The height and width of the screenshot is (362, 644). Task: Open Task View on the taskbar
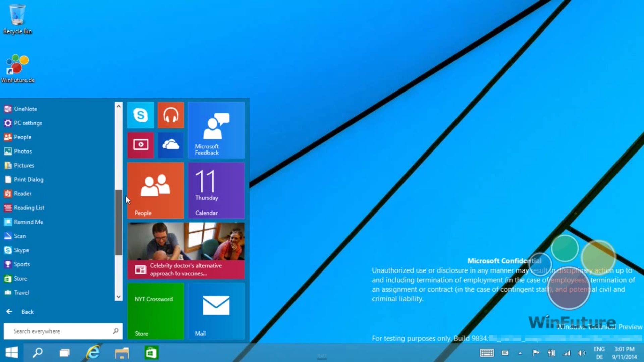(x=64, y=353)
